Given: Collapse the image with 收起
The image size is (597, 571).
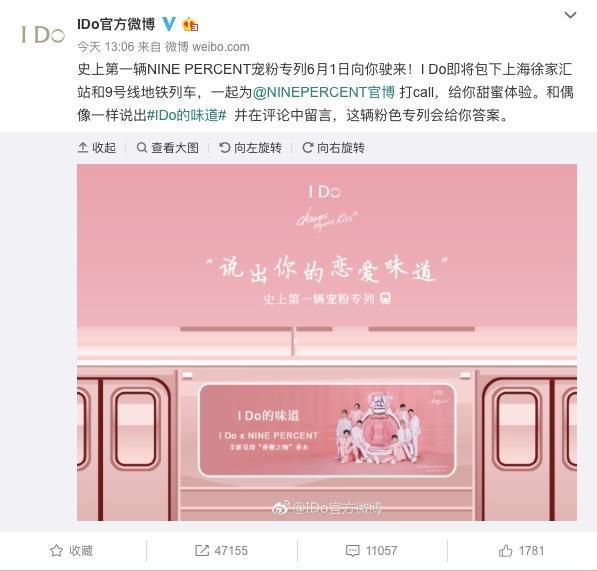Looking at the screenshot, I should point(97,148).
